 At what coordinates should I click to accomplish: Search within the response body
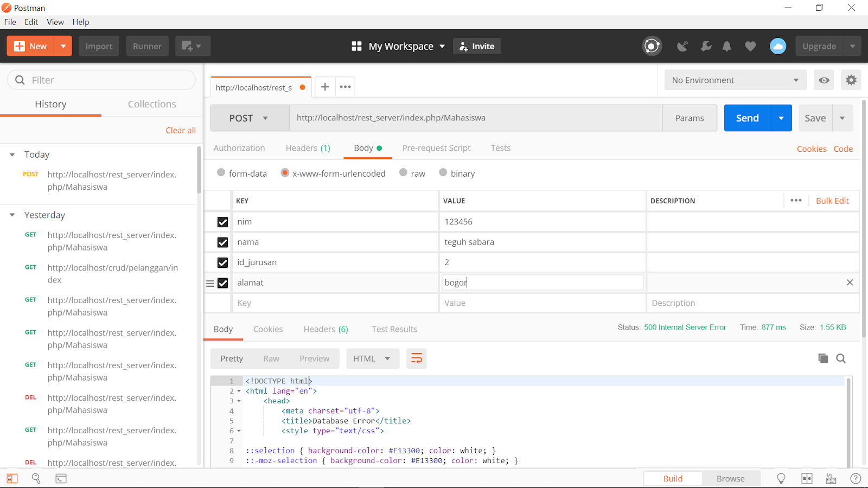click(x=841, y=358)
